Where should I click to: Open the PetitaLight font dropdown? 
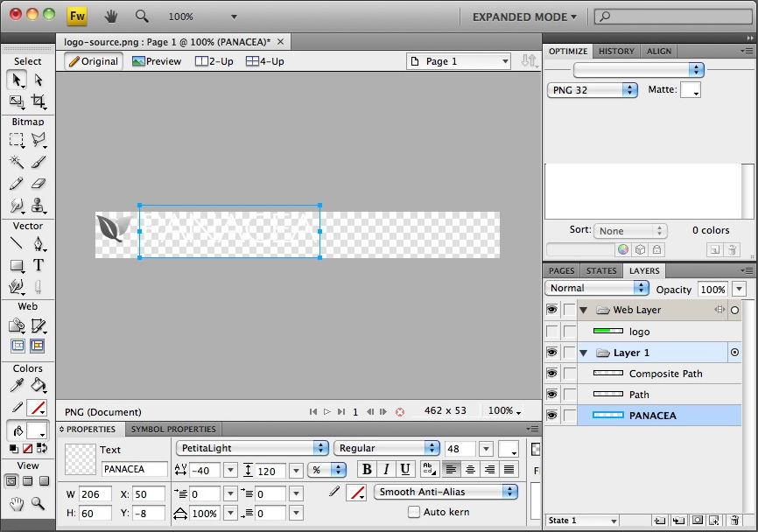(252, 448)
